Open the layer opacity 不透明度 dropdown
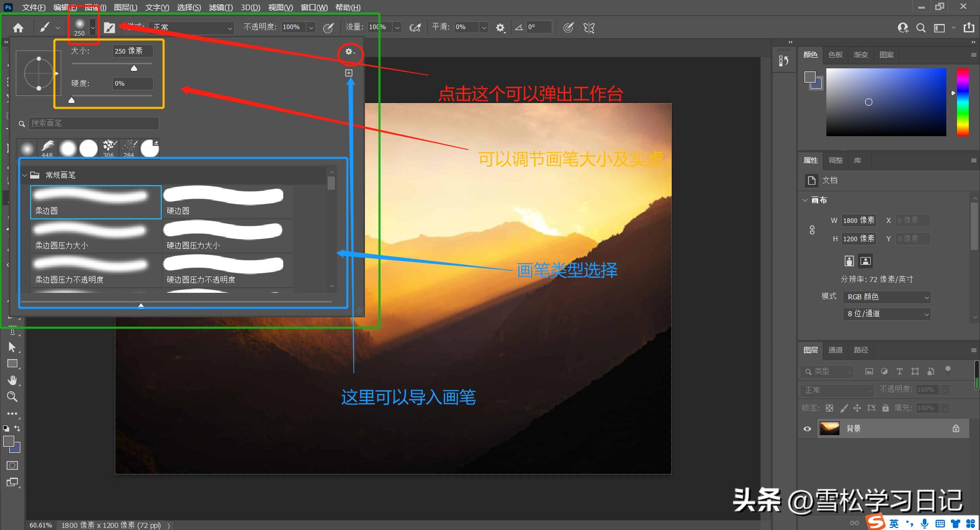The height and width of the screenshot is (530, 980). [x=945, y=390]
